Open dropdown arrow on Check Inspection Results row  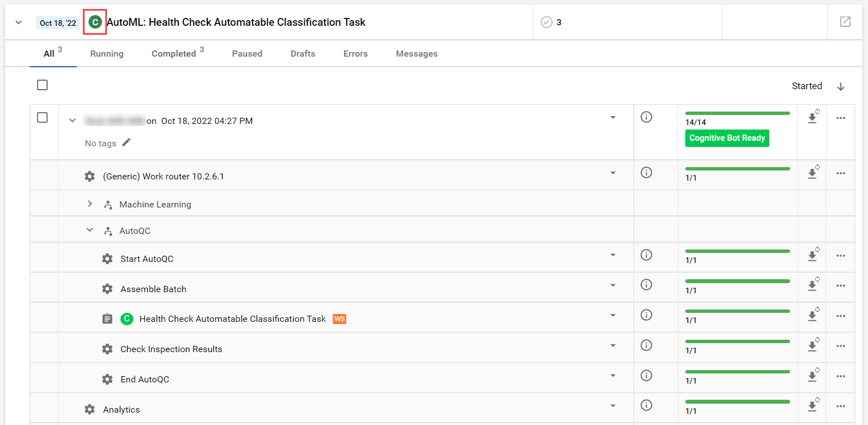pos(612,345)
